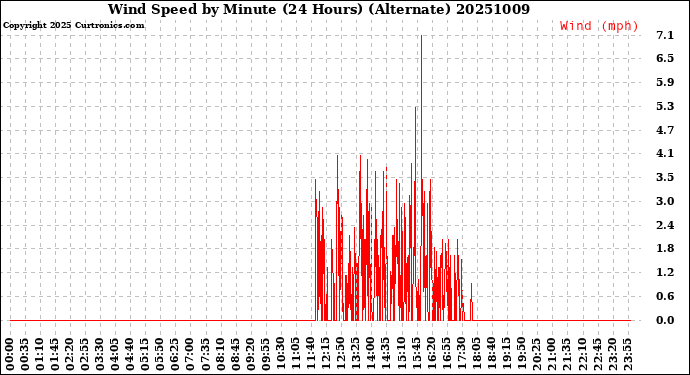Click the 02:20 time axis label
The height and width of the screenshot is (375, 690).
coord(70,355)
